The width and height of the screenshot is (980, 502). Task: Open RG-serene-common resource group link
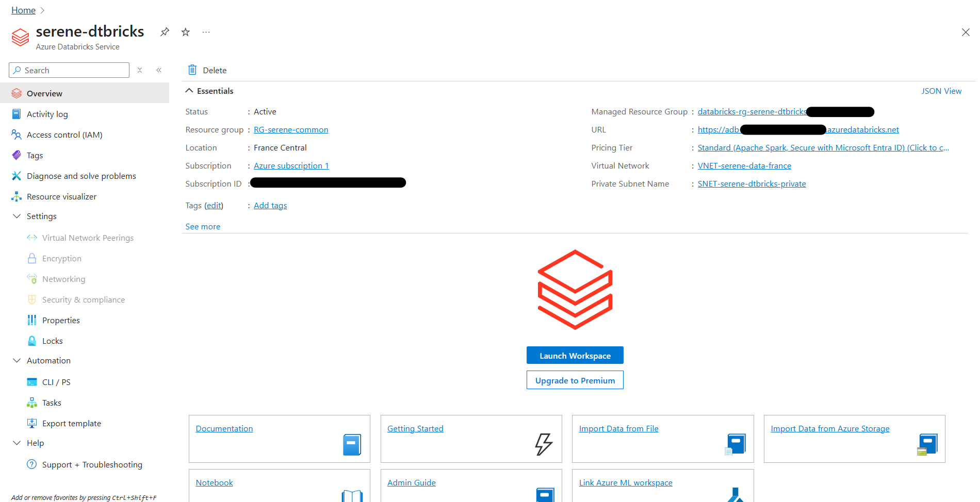coord(291,129)
